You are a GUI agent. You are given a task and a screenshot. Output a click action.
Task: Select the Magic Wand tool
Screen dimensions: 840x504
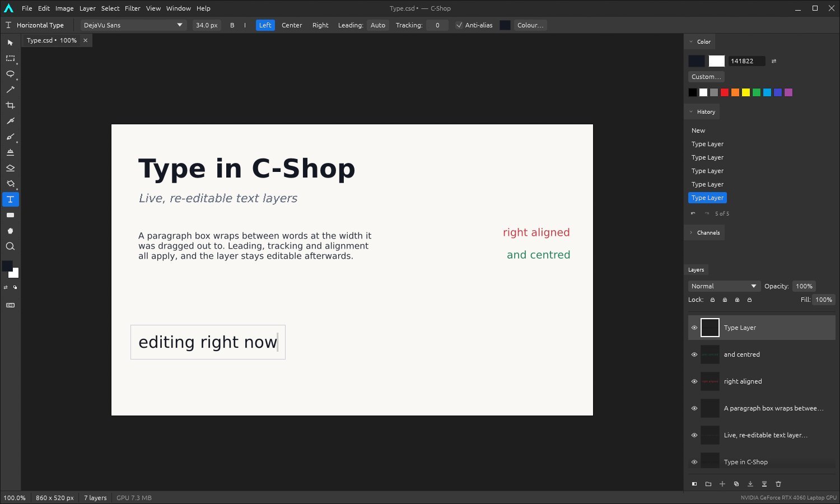[x=10, y=90]
